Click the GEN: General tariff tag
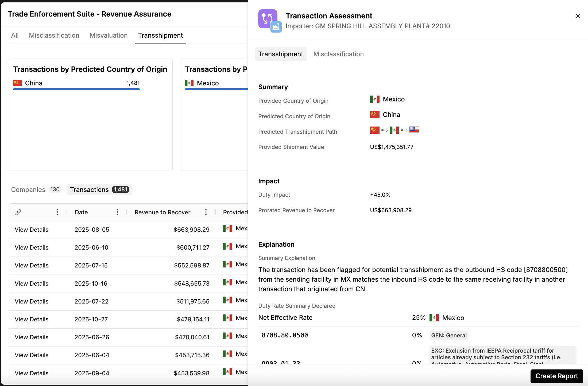The height and width of the screenshot is (386, 588). coord(449,335)
